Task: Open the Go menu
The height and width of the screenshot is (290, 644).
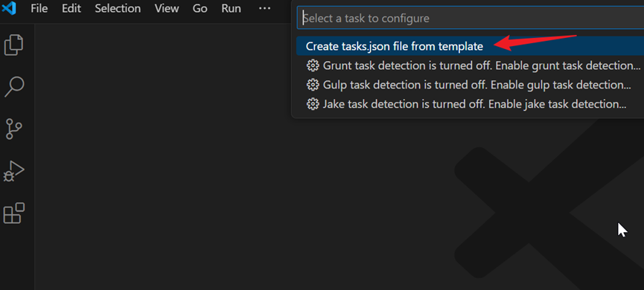Action: [x=200, y=8]
